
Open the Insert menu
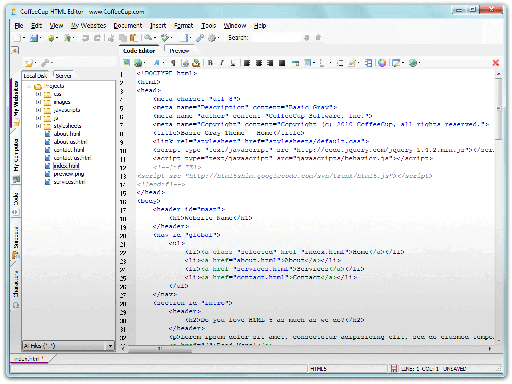coord(158,26)
